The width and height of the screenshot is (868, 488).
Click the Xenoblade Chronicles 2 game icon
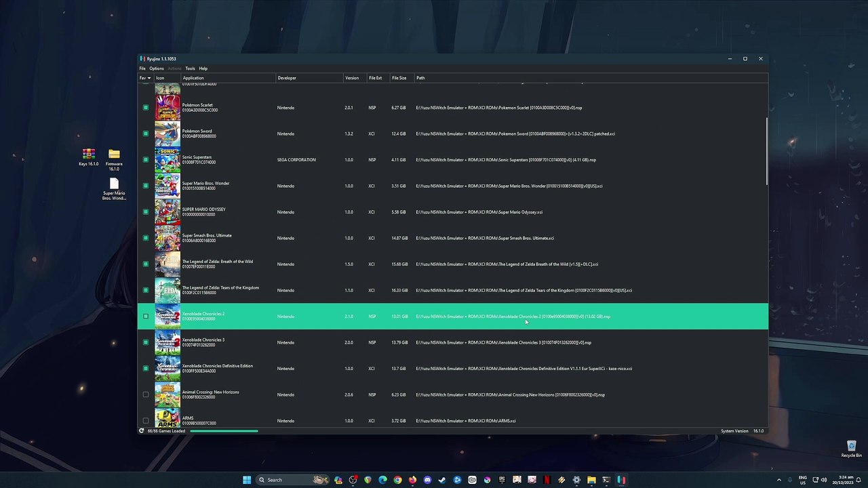click(167, 317)
